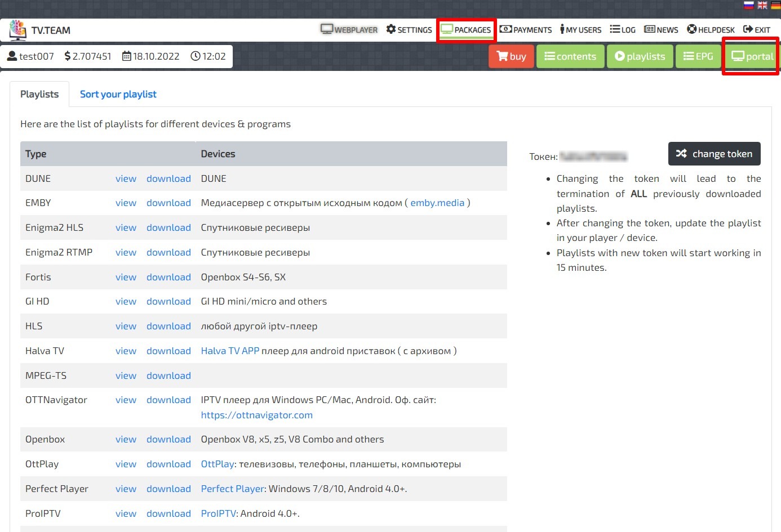Open the Webplayer menu item

point(349,29)
